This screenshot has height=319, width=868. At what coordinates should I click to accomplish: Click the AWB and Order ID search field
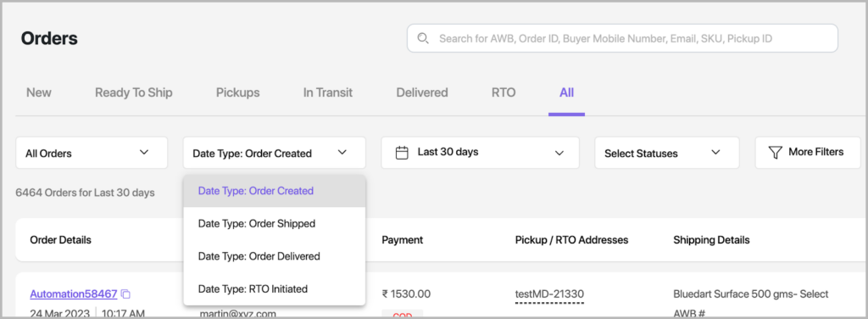[622, 38]
